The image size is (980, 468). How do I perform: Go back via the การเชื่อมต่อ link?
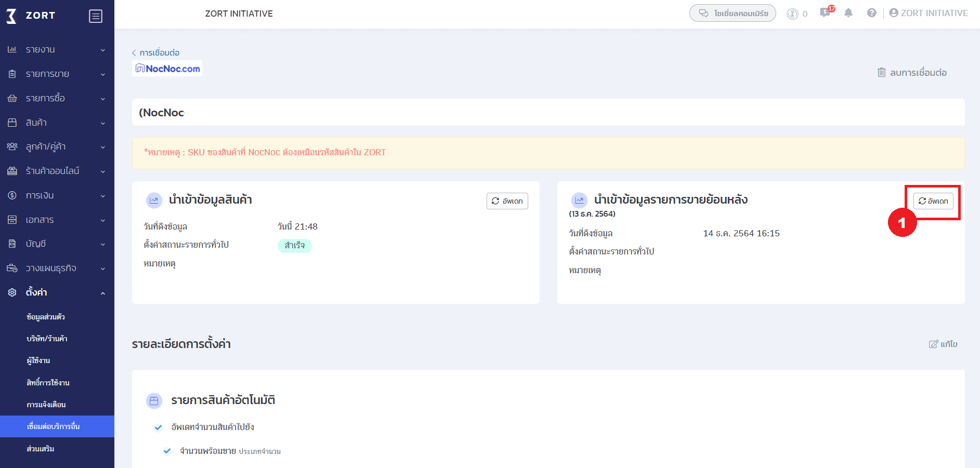155,52
